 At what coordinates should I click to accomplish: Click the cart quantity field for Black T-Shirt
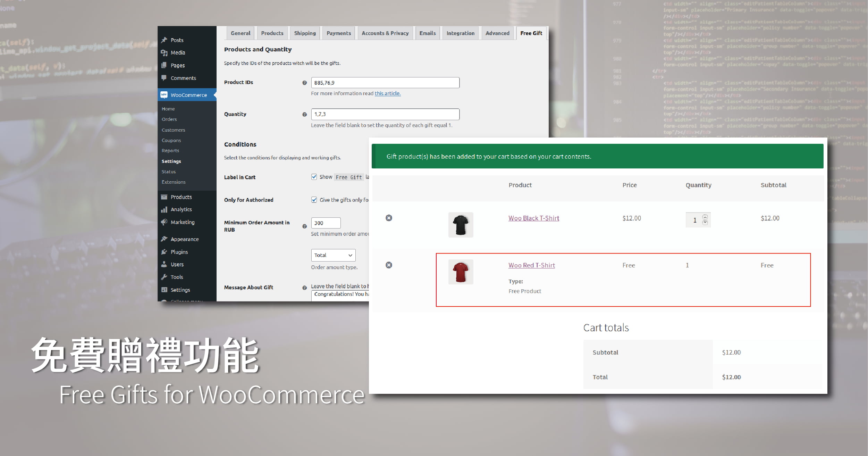tap(698, 220)
